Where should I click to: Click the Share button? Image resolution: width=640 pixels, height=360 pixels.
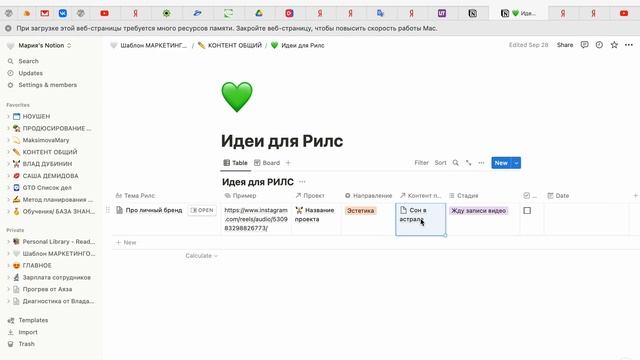click(x=565, y=45)
